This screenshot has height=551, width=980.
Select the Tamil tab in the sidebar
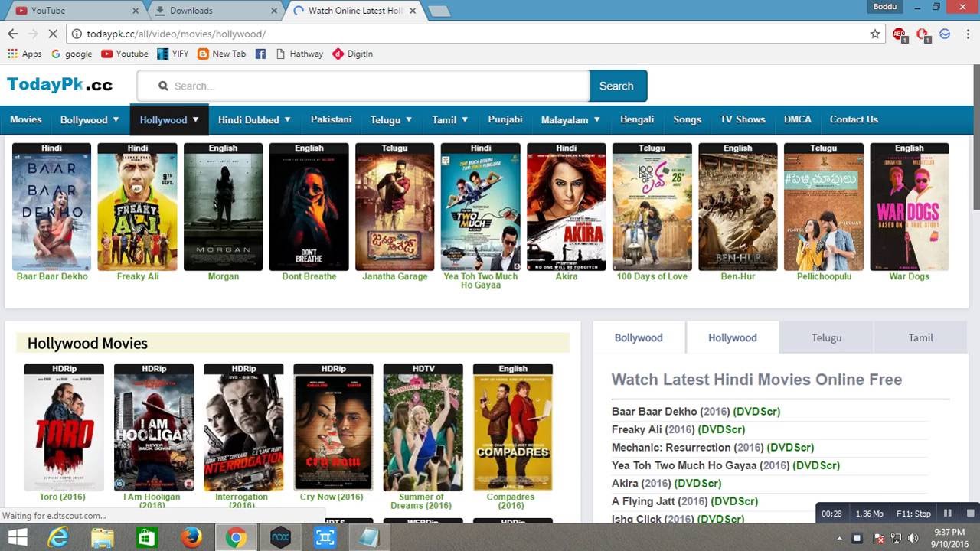920,337
